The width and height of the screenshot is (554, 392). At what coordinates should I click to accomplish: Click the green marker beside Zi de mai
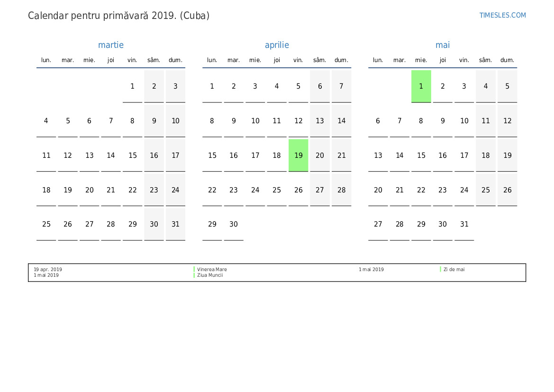(x=441, y=269)
